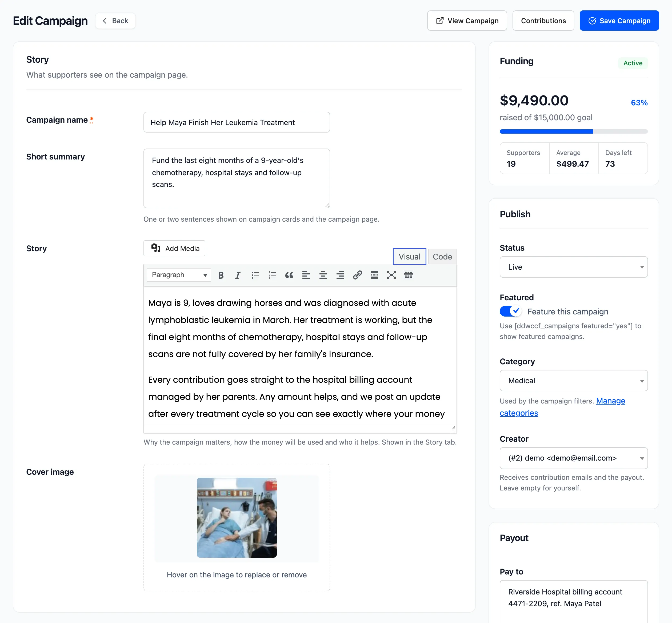This screenshot has width=672, height=623.
Task: Open the Contributions page
Action: point(543,21)
